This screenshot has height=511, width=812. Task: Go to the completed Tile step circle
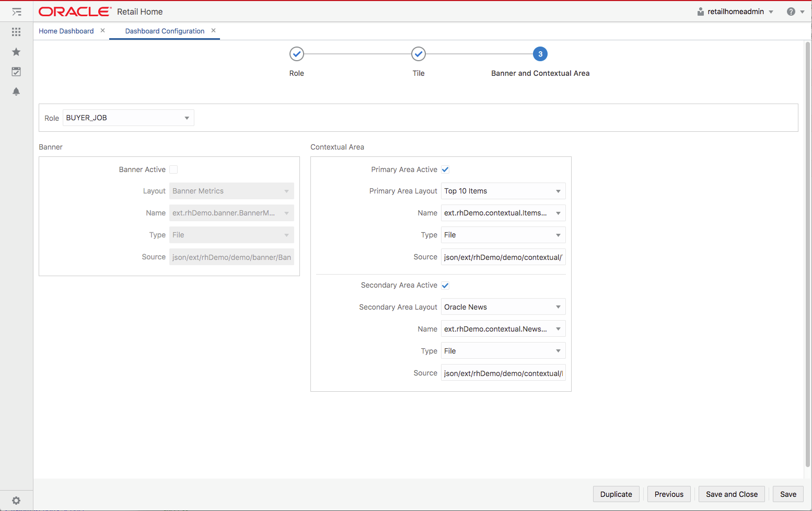[419, 54]
